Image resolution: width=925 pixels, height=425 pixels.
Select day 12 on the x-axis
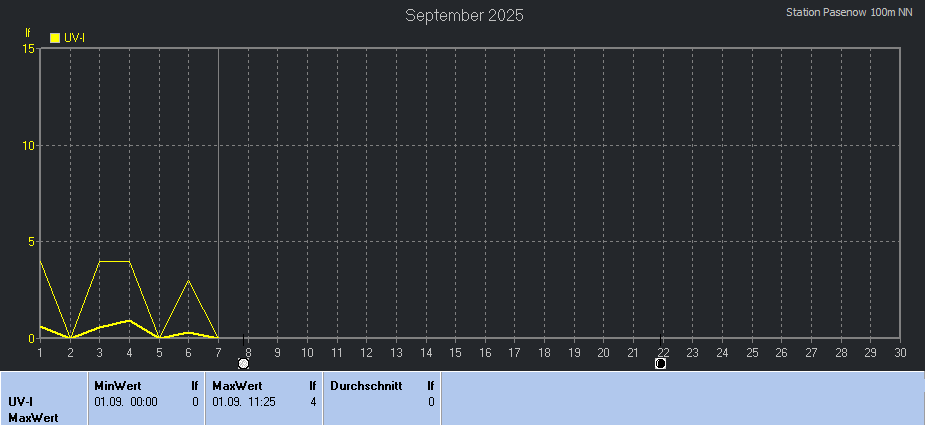click(x=366, y=352)
